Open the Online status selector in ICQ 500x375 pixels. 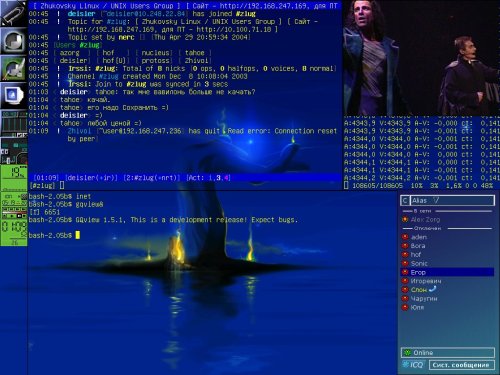(x=448, y=353)
